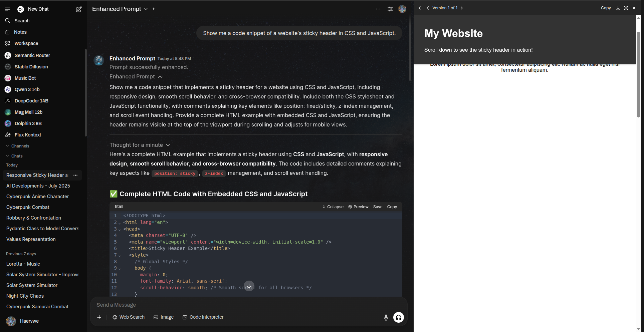Click the microphone voice input icon

tap(386, 317)
